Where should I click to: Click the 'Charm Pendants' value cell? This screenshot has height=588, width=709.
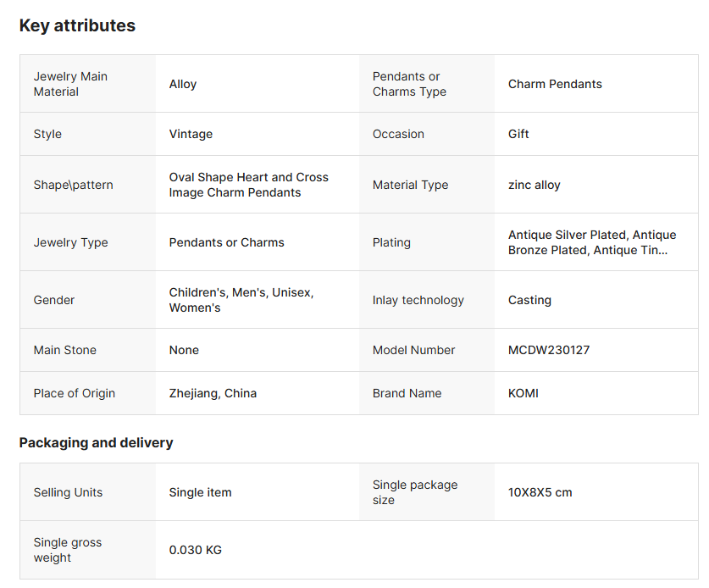coord(555,84)
